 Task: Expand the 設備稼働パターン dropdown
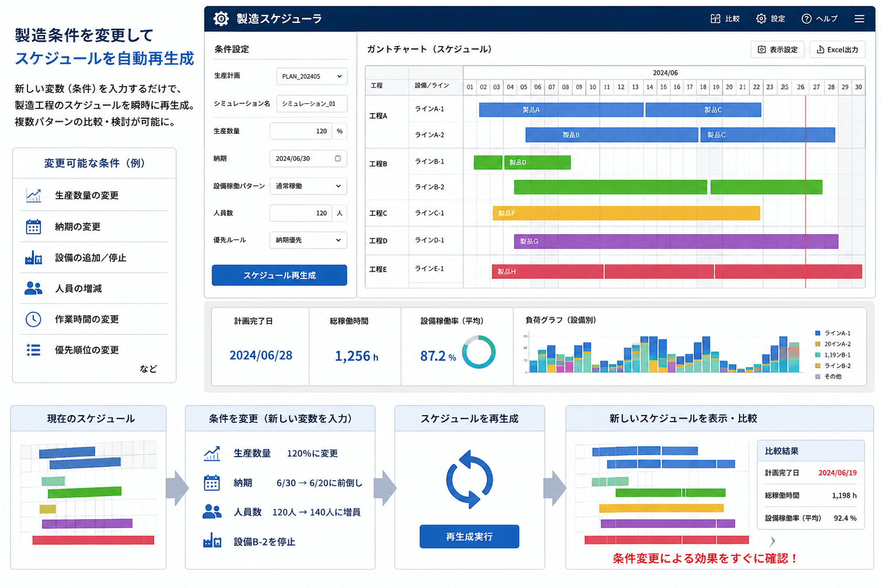pyautogui.click(x=308, y=186)
